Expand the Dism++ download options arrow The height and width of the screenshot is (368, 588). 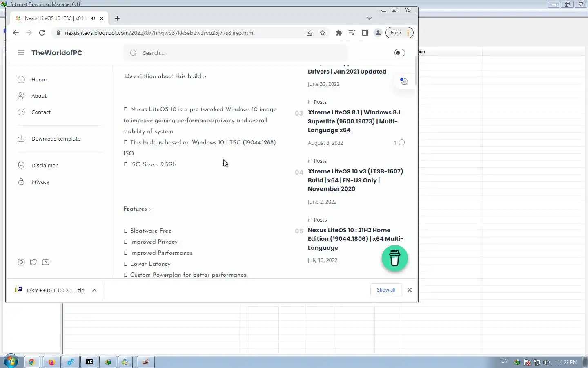pos(94,290)
